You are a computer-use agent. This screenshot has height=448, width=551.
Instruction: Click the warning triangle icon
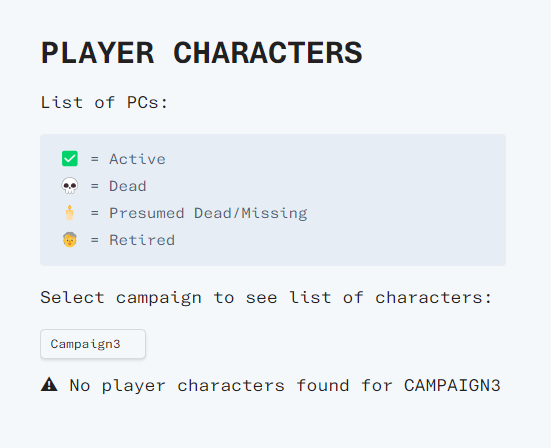(x=49, y=384)
